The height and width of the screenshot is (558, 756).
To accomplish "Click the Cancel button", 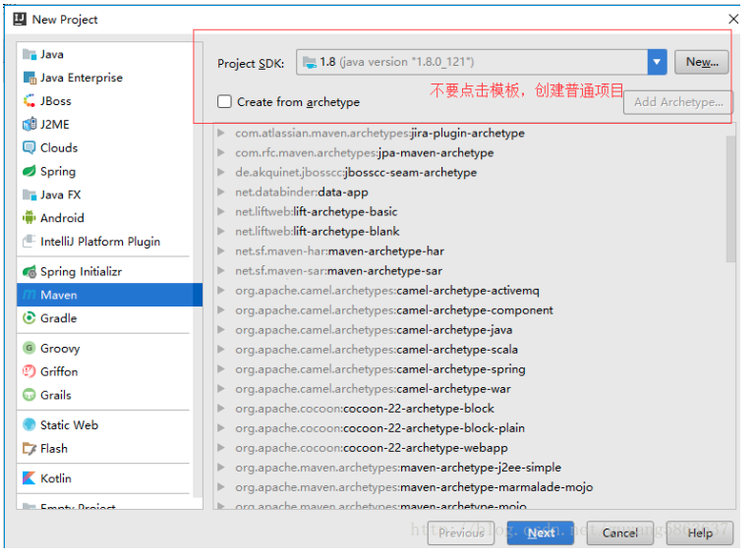I will pos(620,532).
